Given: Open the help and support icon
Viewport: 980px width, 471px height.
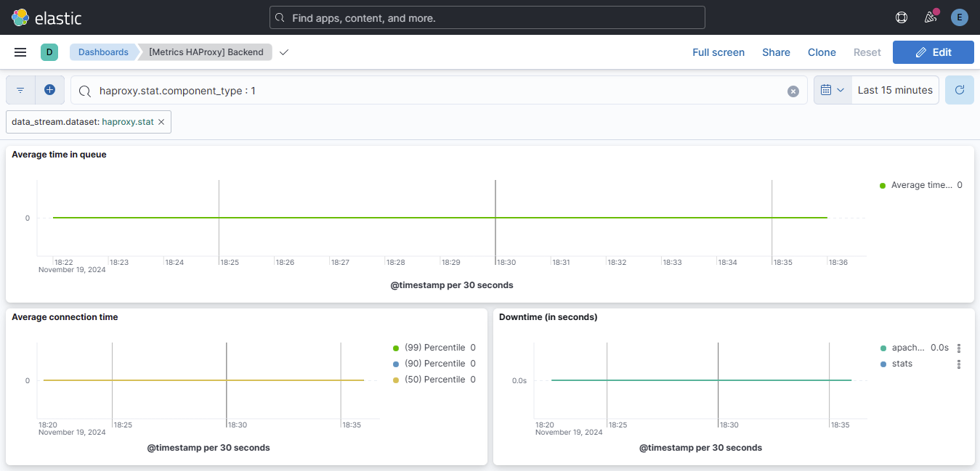Looking at the screenshot, I should (901, 17).
